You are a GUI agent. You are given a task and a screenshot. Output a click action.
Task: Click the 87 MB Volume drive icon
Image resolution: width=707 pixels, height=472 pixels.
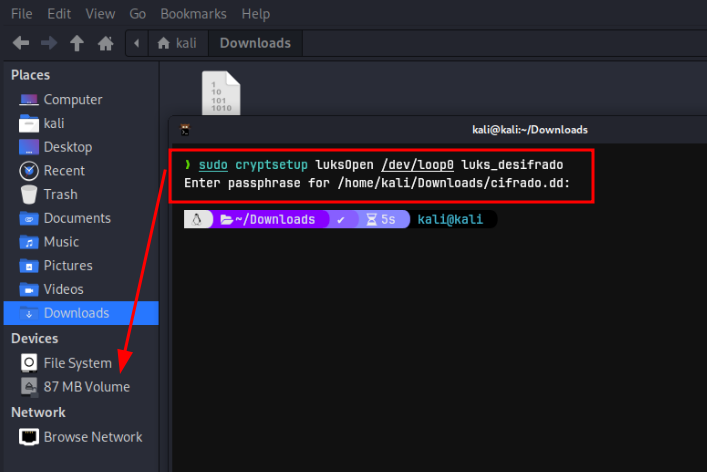pos(29,387)
